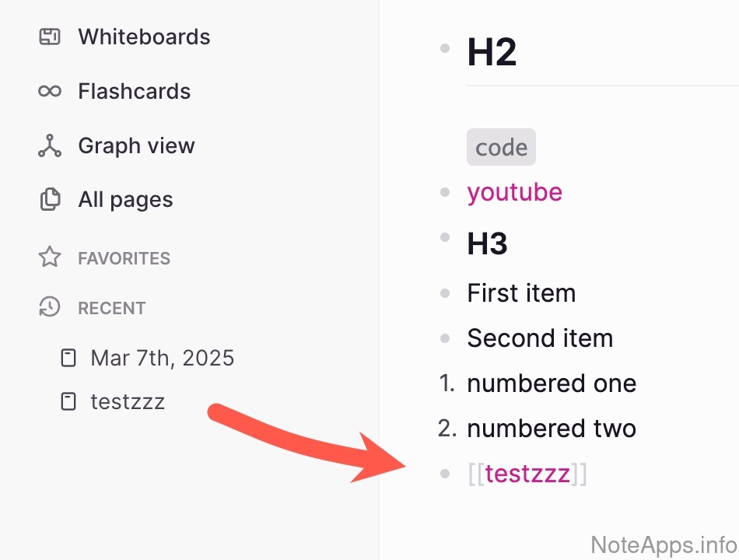
Task: Open Whiteboards from the sidebar
Action: click(x=144, y=37)
